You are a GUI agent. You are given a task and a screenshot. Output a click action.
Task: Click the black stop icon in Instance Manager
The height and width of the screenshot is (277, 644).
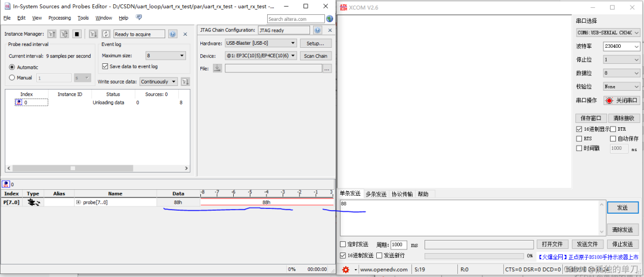[x=77, y=34]
